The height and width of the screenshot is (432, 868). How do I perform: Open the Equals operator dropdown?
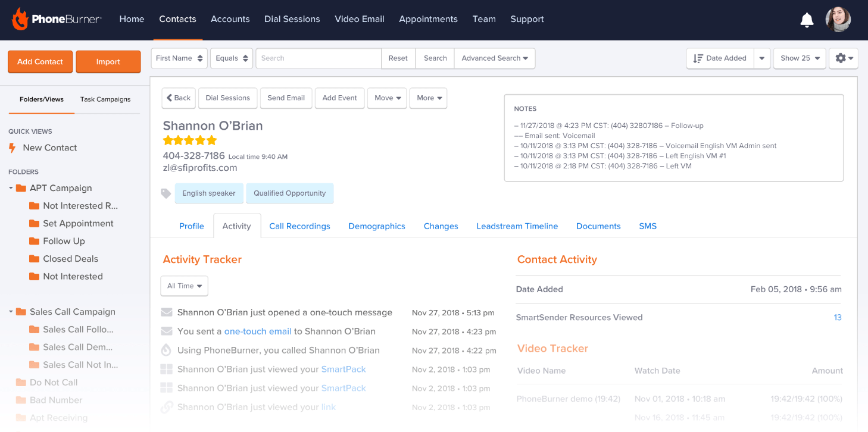pyautogui.click(x=232, y=58)
